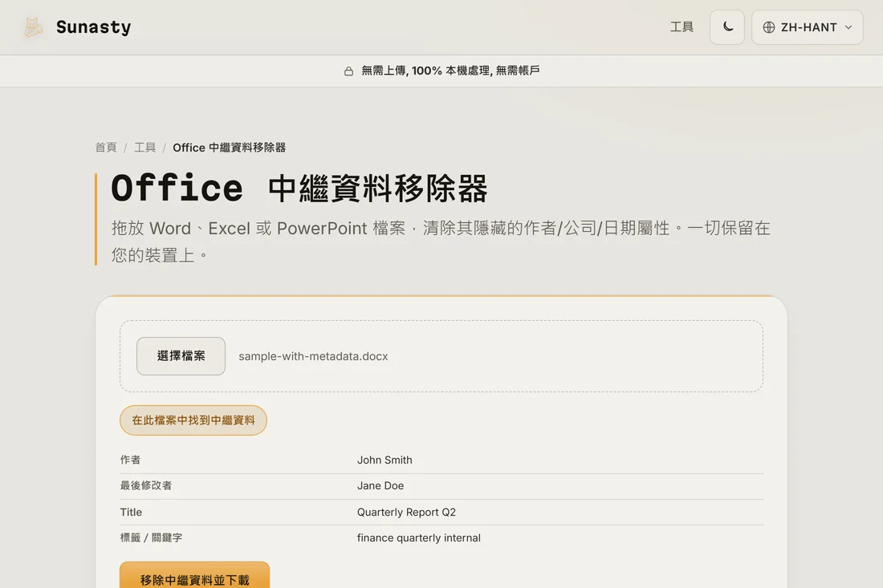This screenshot has width=883, height=588.
Task: Select the 標籤 / 關鍵字 row label
Action: point(151,538)
